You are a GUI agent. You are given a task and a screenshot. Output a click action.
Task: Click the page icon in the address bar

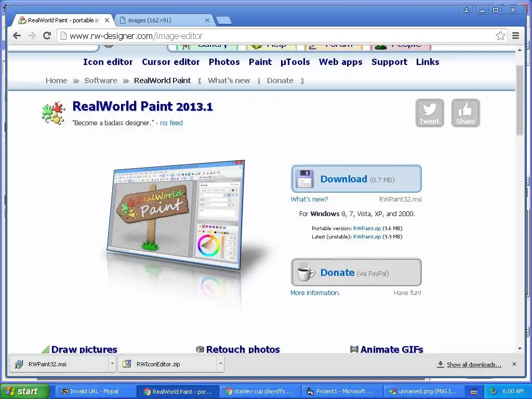[63, 36]
